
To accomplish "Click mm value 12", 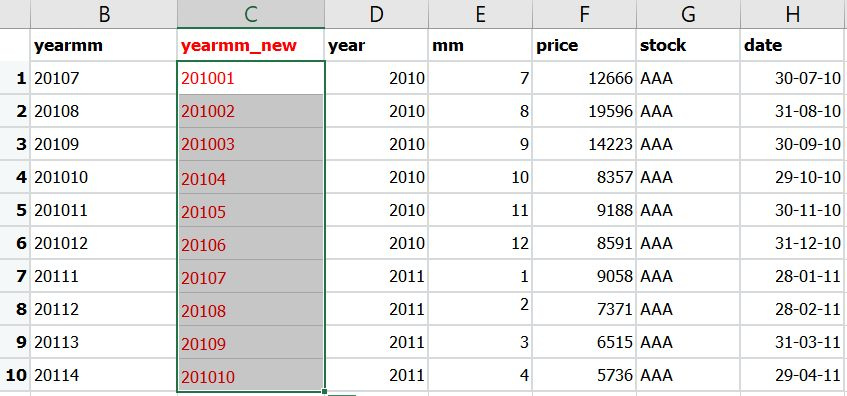I will click(x=480, y=243).
